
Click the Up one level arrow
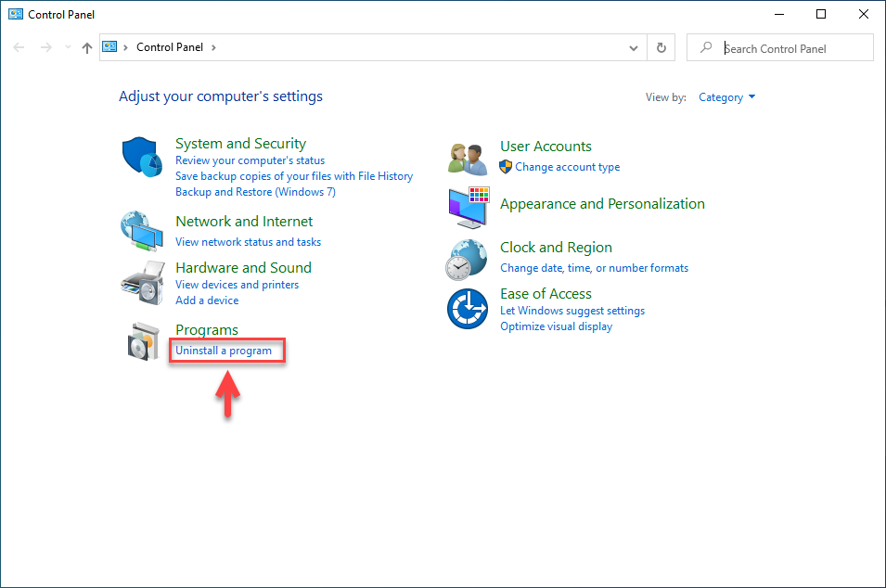87,48
